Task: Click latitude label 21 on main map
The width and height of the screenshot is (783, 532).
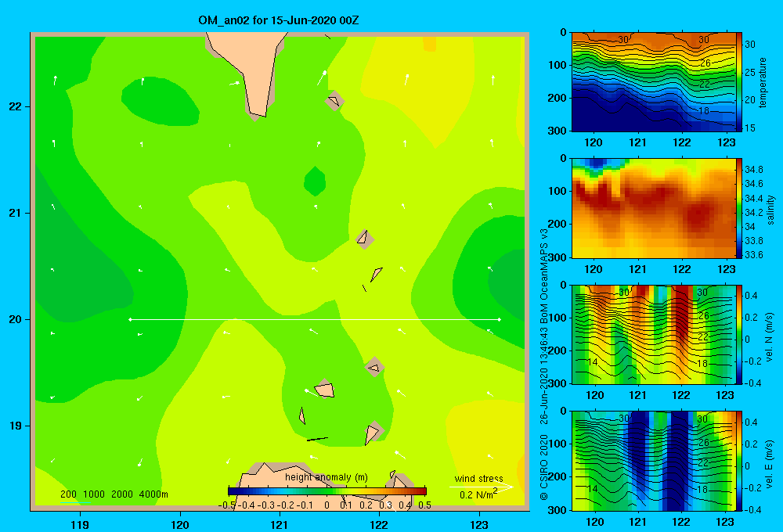Action: tap(16, 213)
